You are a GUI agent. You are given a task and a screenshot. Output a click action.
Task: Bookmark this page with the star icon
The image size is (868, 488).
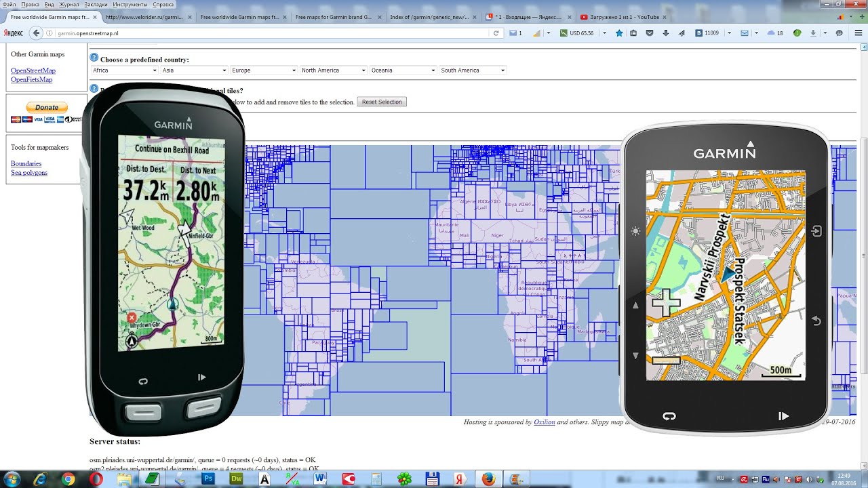coord(619,33)
